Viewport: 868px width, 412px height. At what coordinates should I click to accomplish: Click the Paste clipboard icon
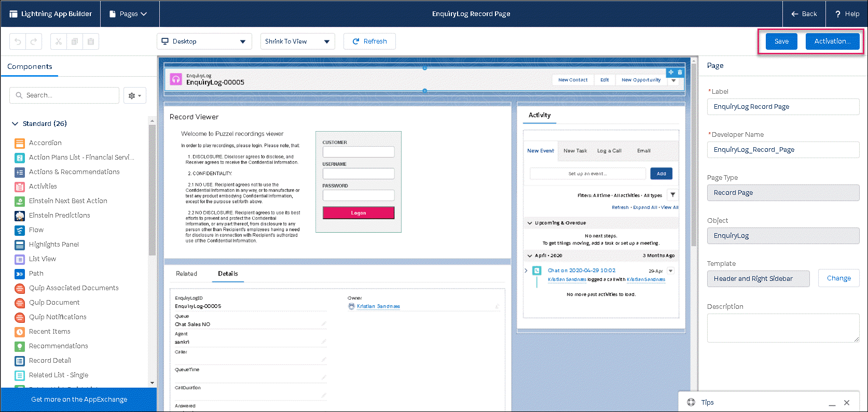pyautogui.click(x=91, y=41)
